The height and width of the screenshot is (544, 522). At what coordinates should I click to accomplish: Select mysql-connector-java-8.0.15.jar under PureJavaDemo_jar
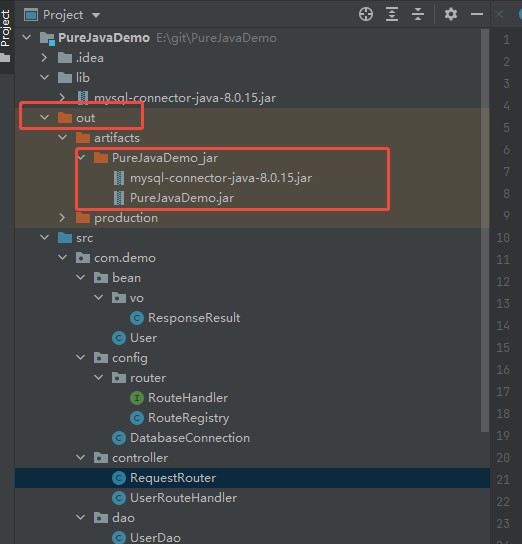click(221, 178)
